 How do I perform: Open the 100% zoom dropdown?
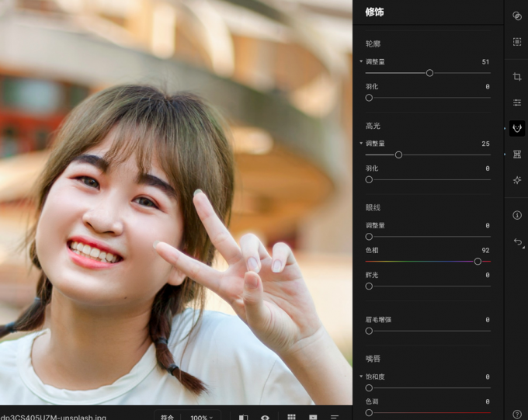pyautogui.click(x=201, y=418)
